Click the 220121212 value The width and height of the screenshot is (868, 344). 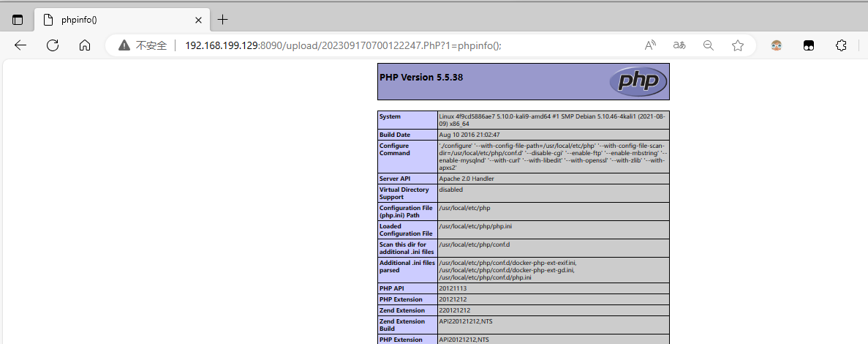pyautogui.click(x=553, y=311)
